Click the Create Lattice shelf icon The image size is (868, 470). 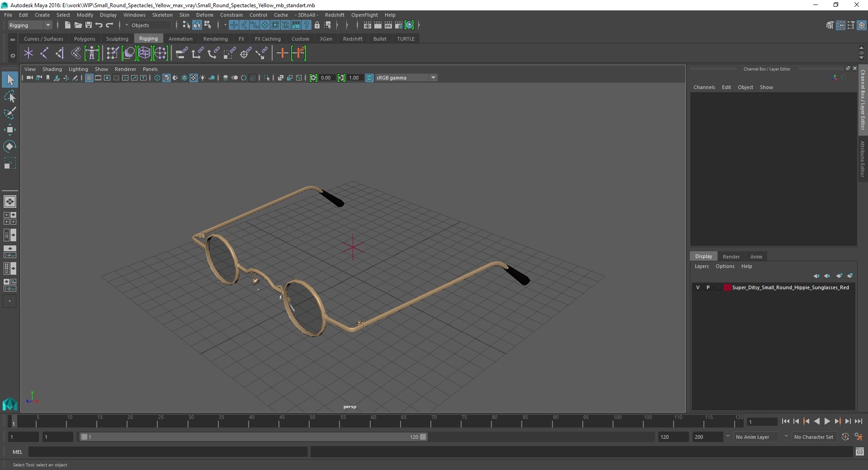point(144,53)
